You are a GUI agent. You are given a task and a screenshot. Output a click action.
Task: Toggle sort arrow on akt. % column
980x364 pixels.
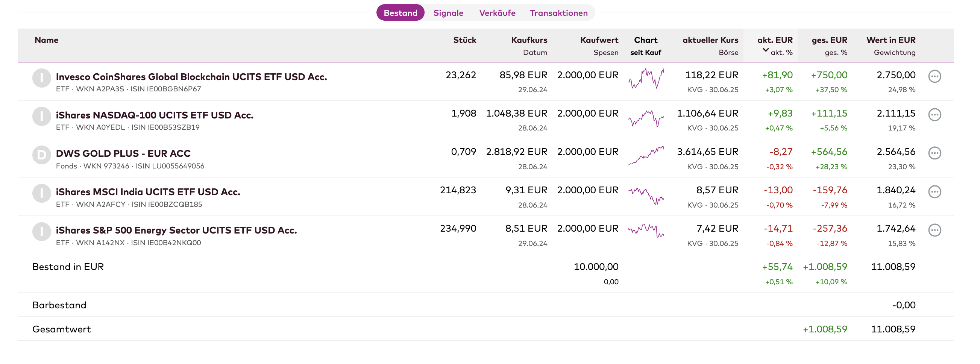(x=765, y=51)
